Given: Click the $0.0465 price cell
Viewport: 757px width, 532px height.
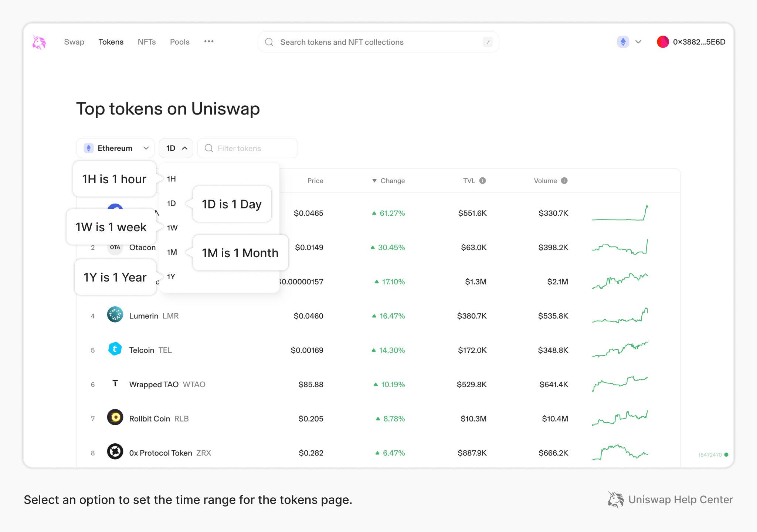Looking at the screenshot, I should point(309,213).
